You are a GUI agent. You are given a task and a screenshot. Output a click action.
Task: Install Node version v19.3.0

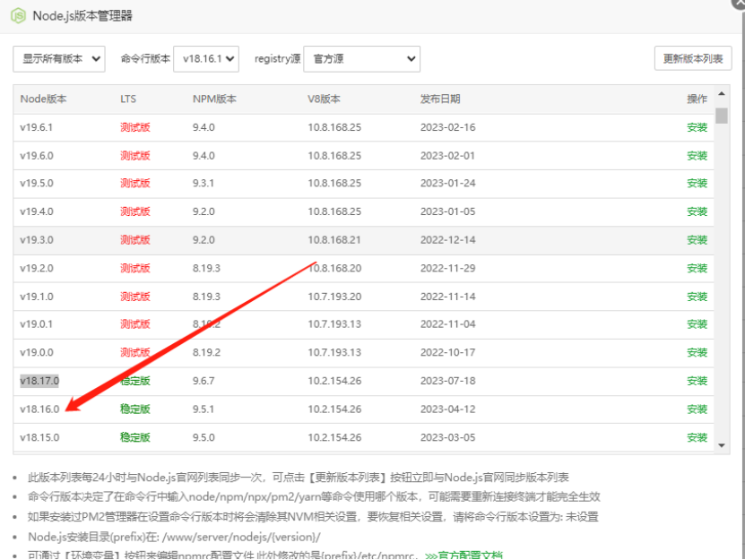pyautogui.click(x=698, y=239)
